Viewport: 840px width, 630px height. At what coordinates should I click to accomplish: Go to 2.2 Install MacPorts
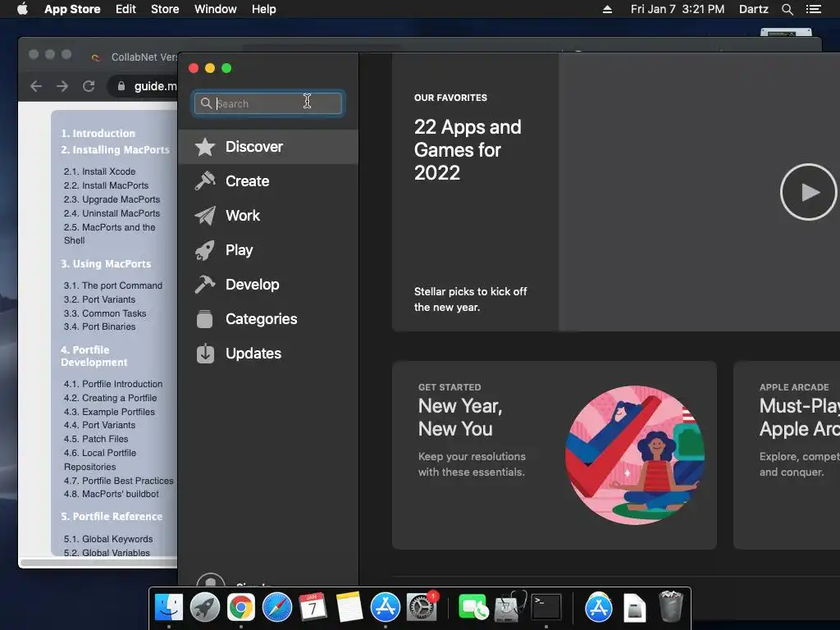[x=106, y=185]
